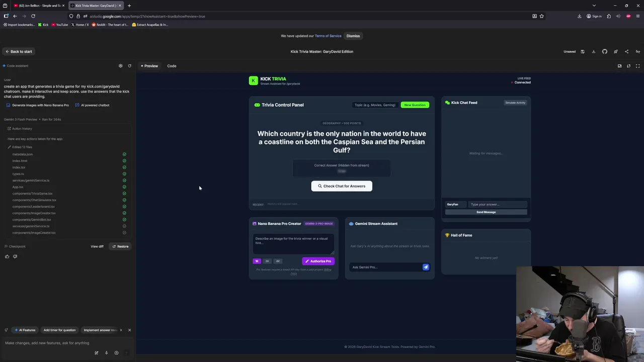644x362 pixels.
Task: Click the rocket deploy icon
Action: [x=615, y=51]
